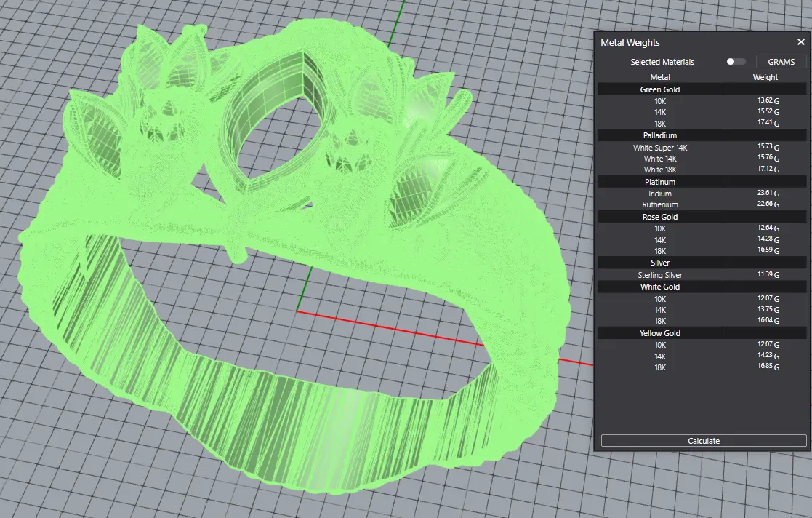Select the White Super 14K row
Screen dimensions: 812x518
(x=702, y=148)
